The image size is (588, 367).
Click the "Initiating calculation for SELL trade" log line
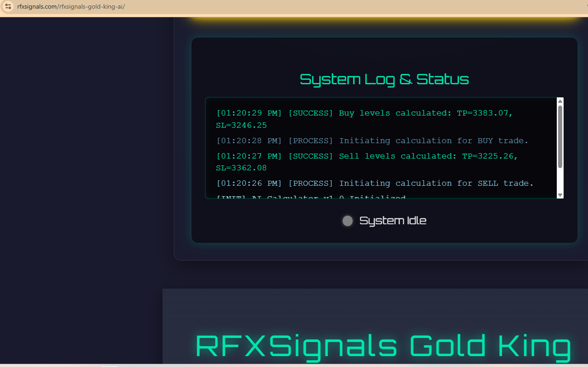point(375,183)
